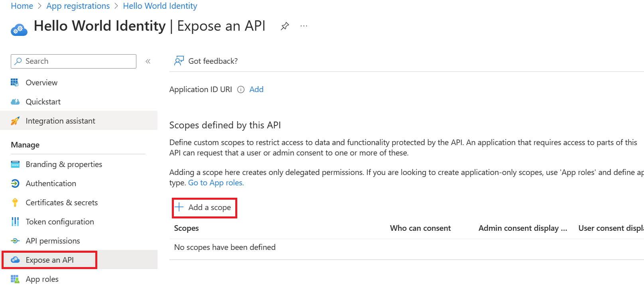Click the Quickstart cloud icon
This screenshot has width=644, height=285.
tap(15, 102)
